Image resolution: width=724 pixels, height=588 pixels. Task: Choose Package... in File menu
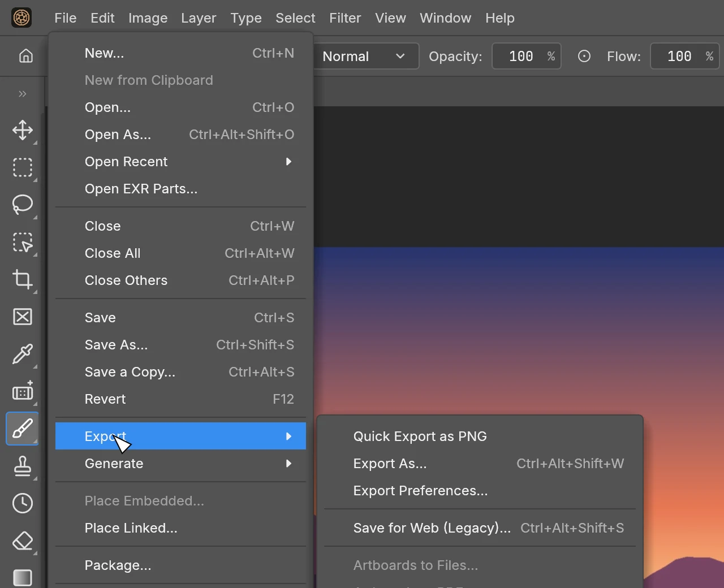(x=180, y=565)
